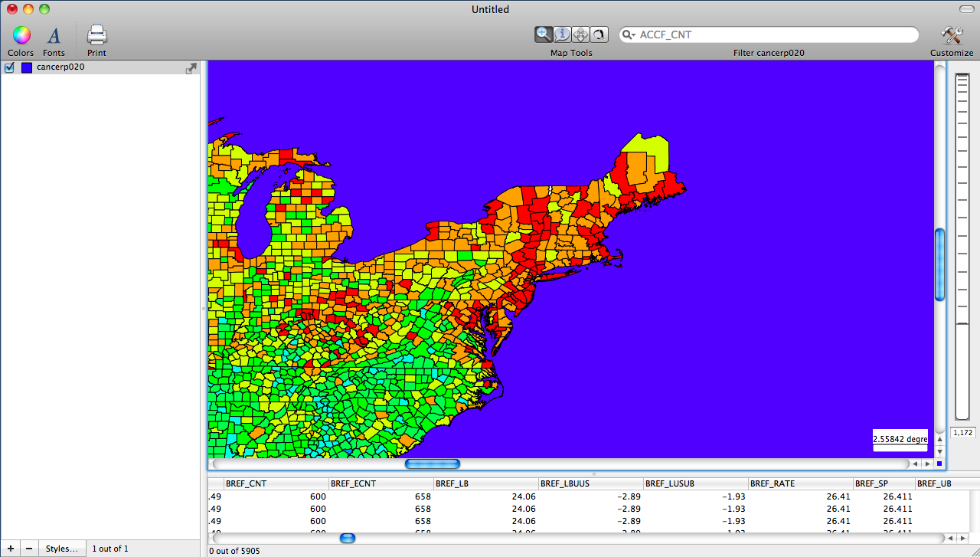
Task: Click the cancerp020 layer blue color swatch
Action: point(27,67)
